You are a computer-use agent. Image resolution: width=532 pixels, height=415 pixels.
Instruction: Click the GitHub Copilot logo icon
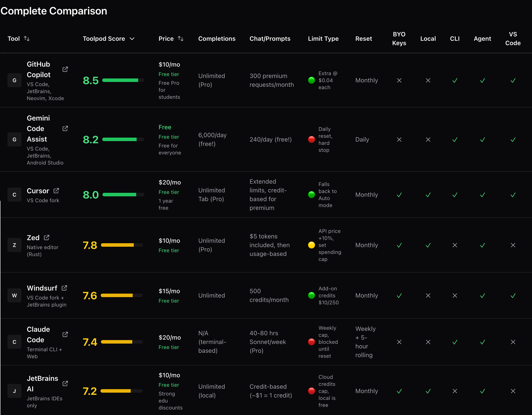point(14,80)
